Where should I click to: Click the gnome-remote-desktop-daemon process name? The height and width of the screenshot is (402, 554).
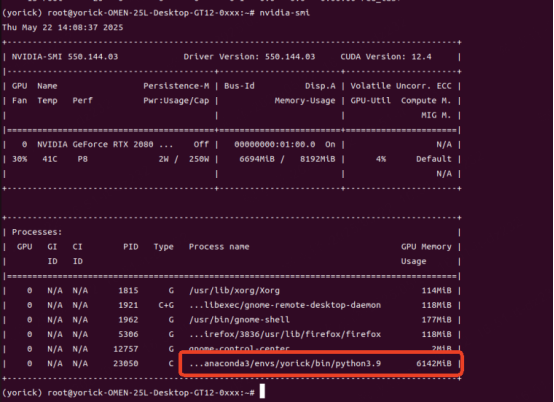click(x=285, y=305)
